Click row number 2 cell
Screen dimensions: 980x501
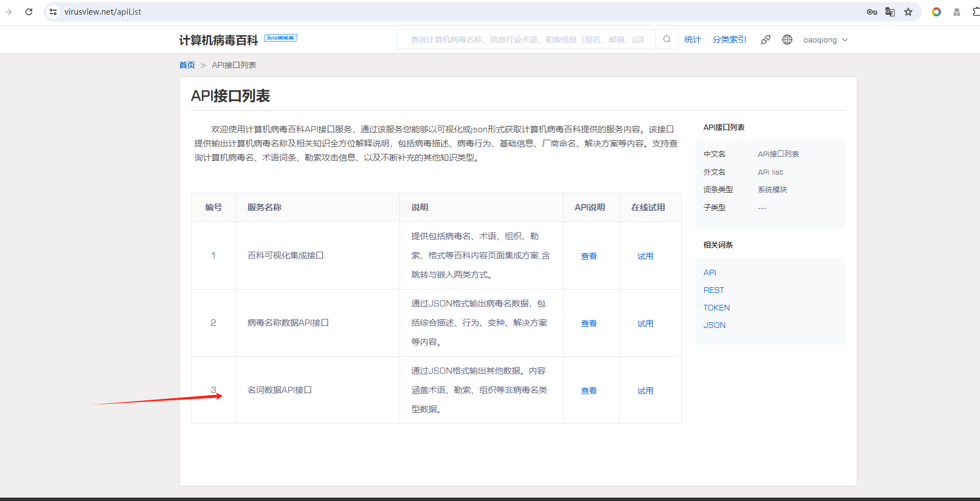tap(214, 323)
